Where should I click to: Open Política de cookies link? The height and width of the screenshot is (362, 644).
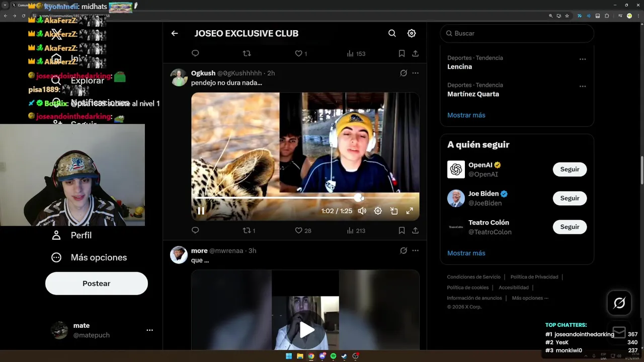tap(468, 288)
